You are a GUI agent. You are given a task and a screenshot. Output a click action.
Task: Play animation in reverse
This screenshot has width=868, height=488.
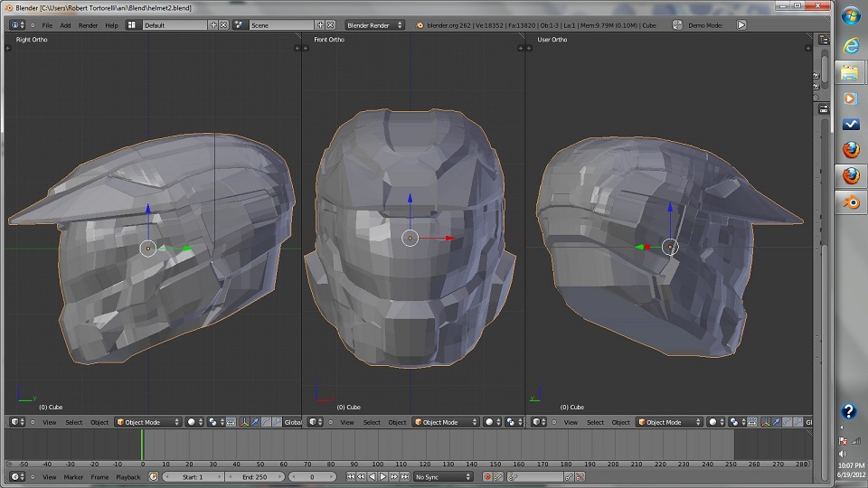(x=372, y=477)
